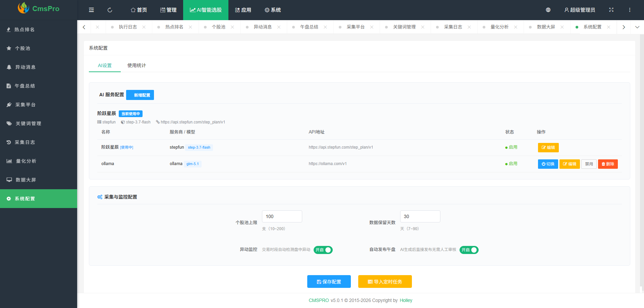Close the 数据大屏 tab
644x308 pixels.
click(562, 27)
